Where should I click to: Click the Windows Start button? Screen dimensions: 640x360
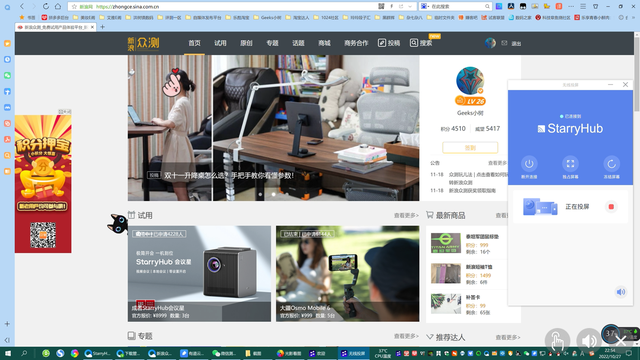click(x=8, y=353)
